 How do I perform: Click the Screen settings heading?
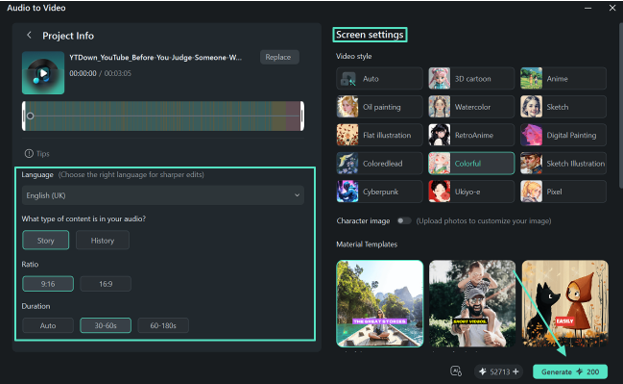click(x=370, y=35)
